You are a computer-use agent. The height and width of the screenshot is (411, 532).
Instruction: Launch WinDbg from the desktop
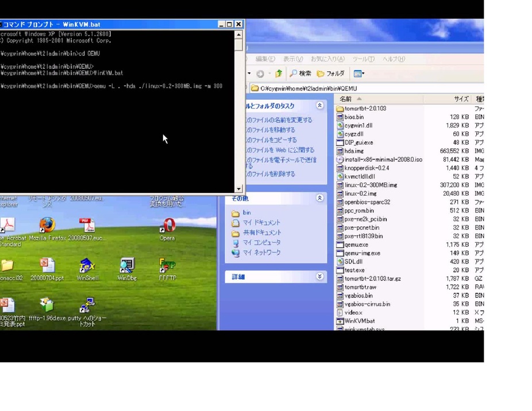coord(127,266)
